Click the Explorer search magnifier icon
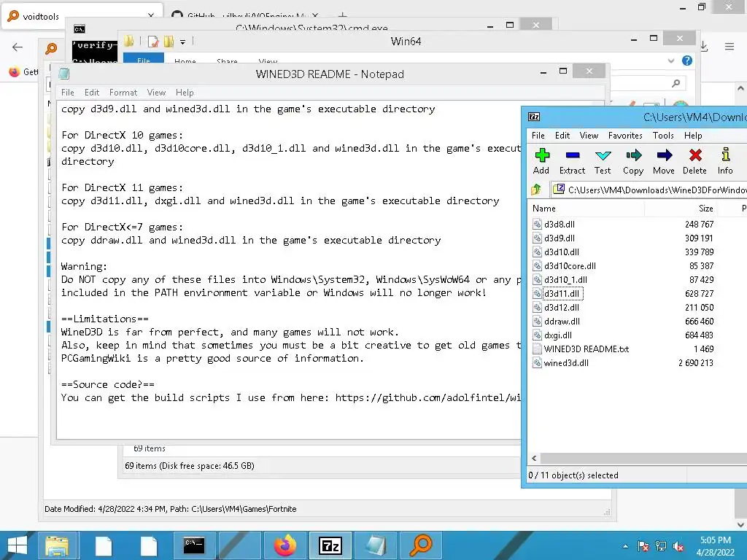The width and height of the screenshot is (747, 560). [x=676, y=83]
